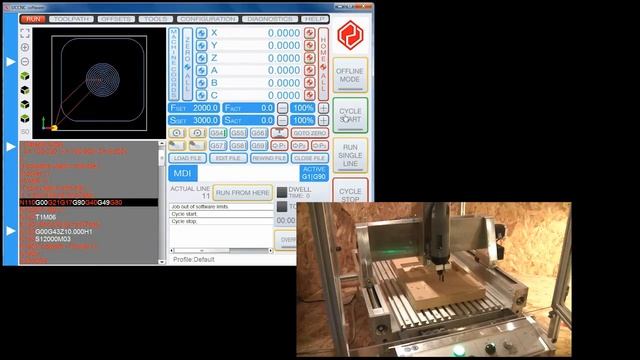Click the Fset 2000.0 feed field
Screen dimensions: 640x360
[x=194, y=108]
